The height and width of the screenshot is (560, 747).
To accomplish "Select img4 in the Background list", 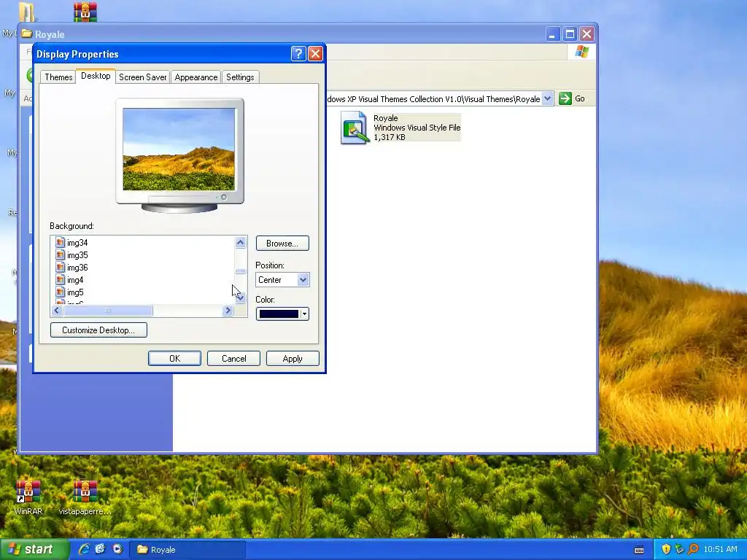I will tap(75, 280).
